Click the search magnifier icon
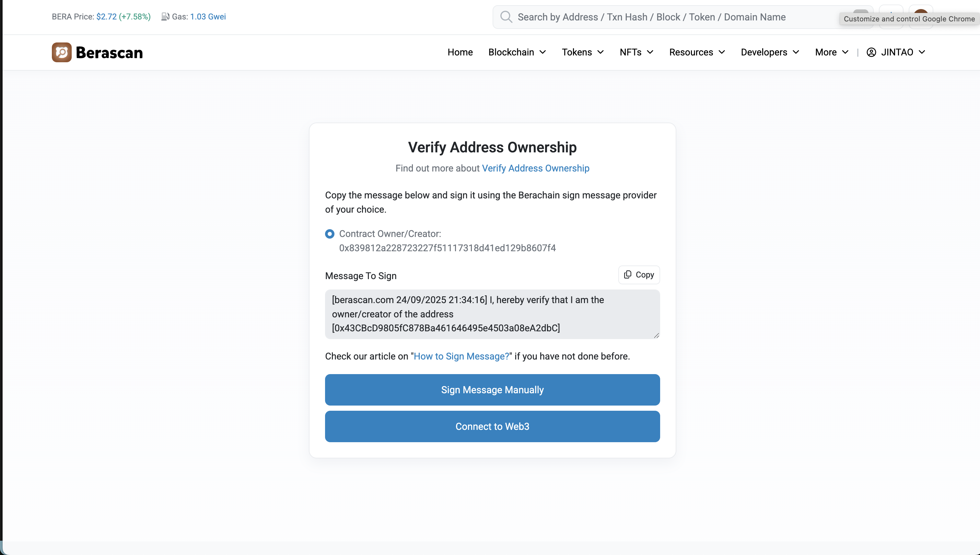This screenshot has width=980, height=555. tap(506, 17)
